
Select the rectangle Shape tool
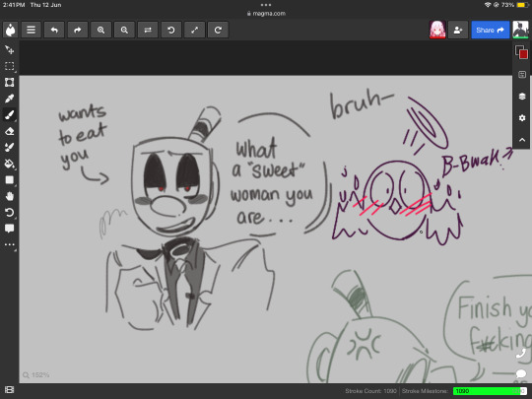[10, 180]
